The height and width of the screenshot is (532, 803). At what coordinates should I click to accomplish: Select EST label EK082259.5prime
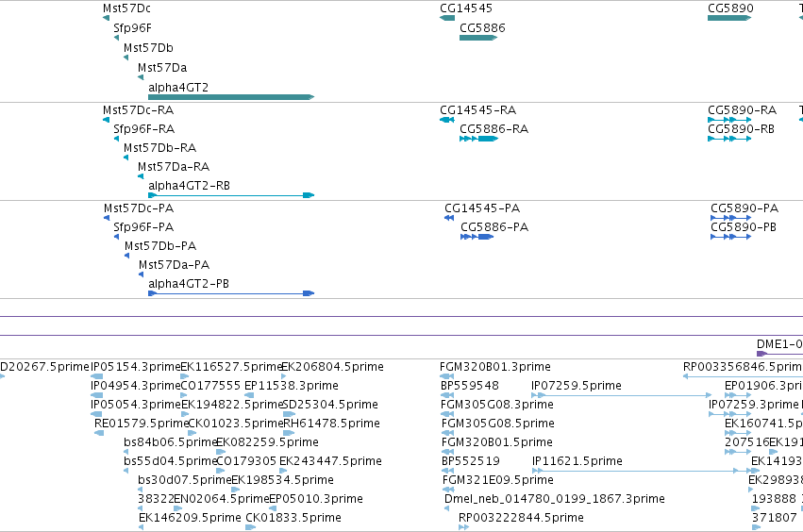267,443
